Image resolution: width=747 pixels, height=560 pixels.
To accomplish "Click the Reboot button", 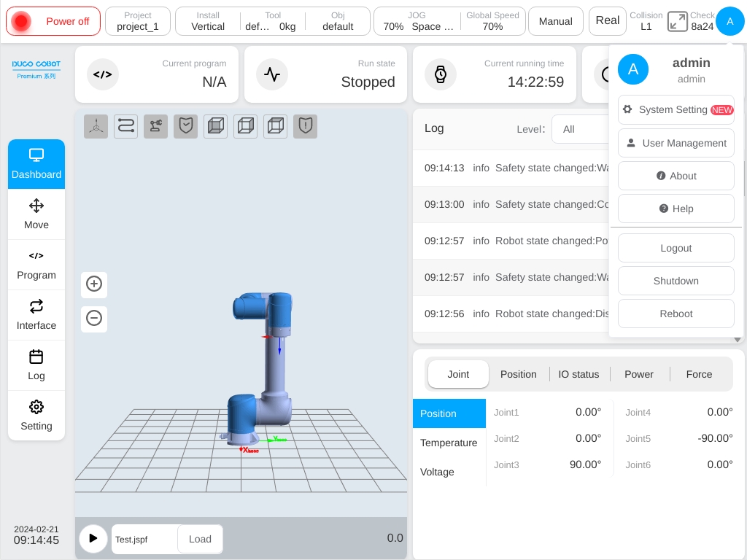I will [676, 314].
